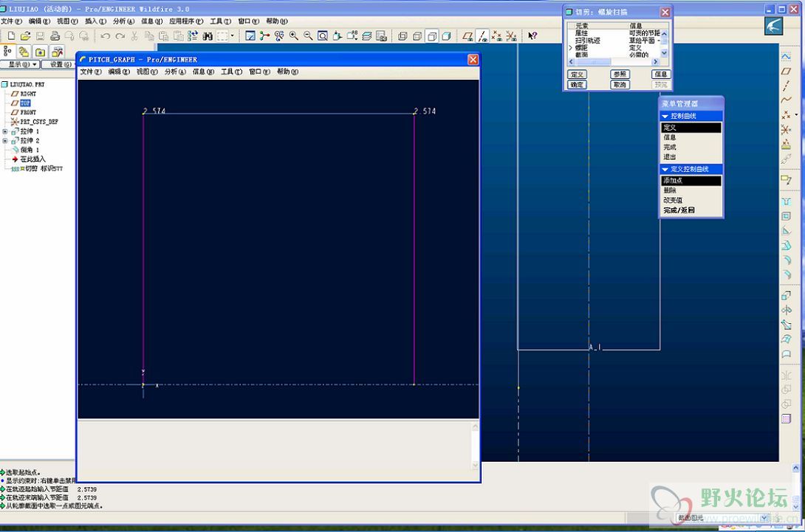Collapse the 控制曲线 menu section
Image resolution: width=805 pixels, height=532 pixels.
point(665,117)
